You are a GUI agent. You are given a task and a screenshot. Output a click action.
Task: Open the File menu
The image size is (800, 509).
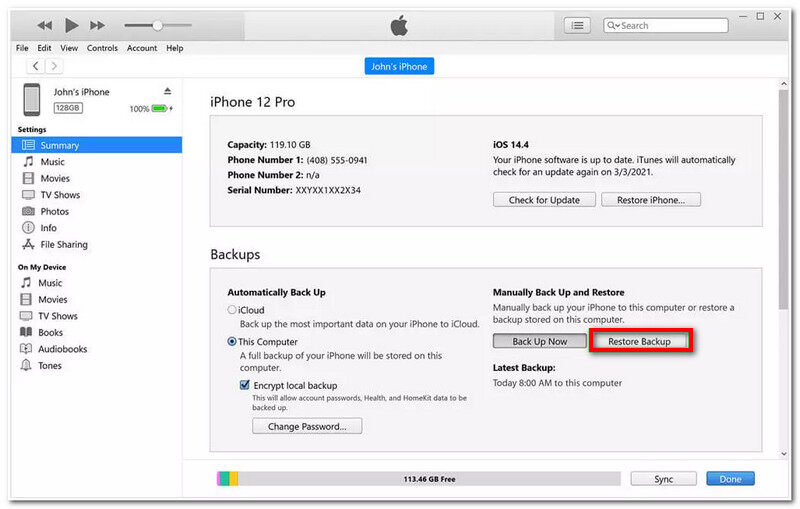tap(22, 48)
